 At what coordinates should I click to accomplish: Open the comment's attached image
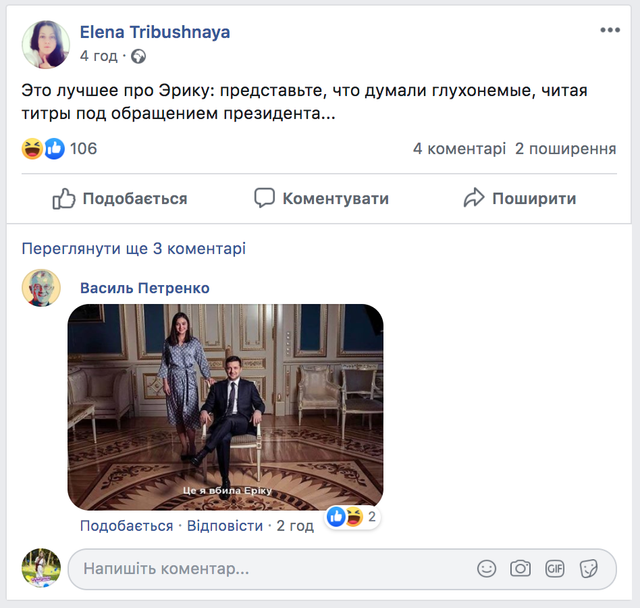click(225, 407)
